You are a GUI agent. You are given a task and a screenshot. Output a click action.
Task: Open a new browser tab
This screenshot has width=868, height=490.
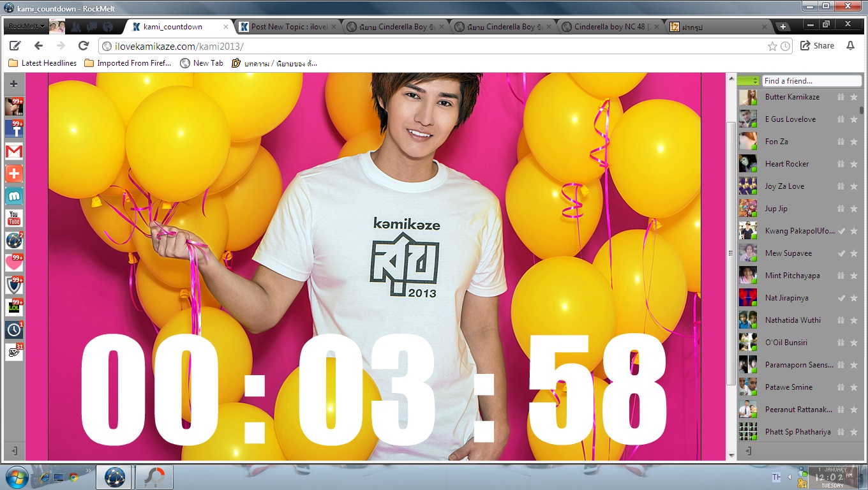point(783,27)
